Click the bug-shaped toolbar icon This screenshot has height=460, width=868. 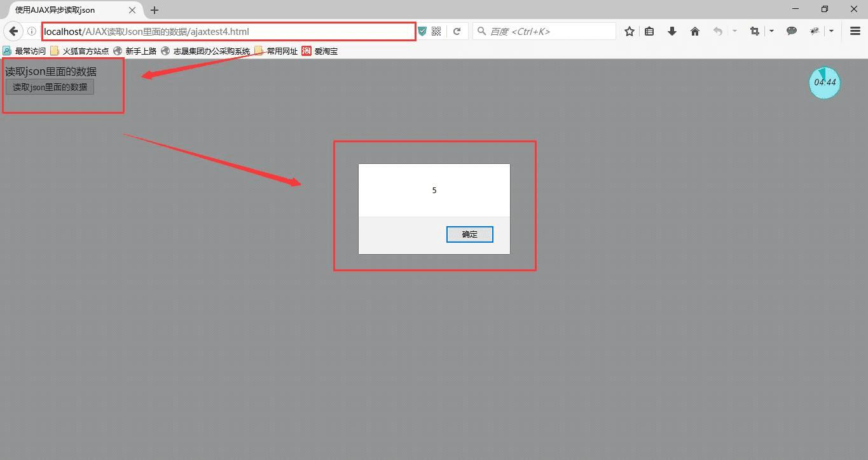click(815, 31)
